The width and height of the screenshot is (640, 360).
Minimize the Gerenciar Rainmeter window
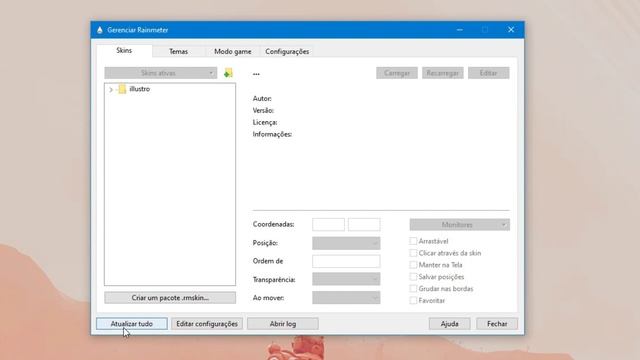pos(460,30)
